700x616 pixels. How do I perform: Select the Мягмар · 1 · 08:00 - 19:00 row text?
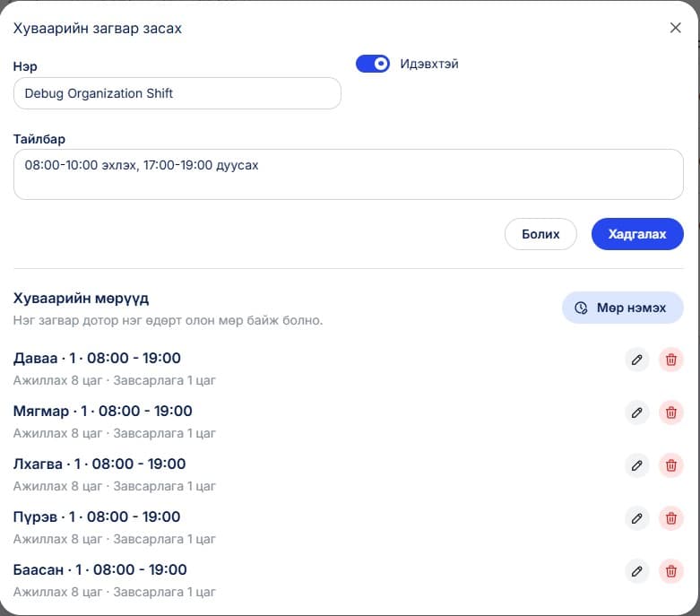103,411
